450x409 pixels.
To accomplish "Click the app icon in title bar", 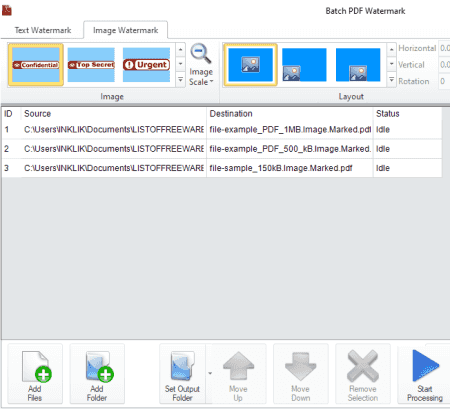I will (x=7, y=10).
